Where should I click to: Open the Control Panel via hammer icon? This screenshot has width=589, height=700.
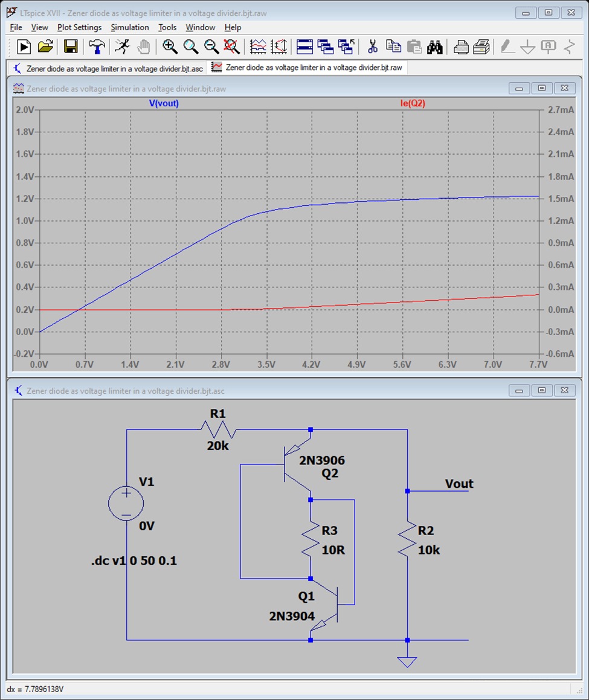pyautogui.click(x=95, y=47)
